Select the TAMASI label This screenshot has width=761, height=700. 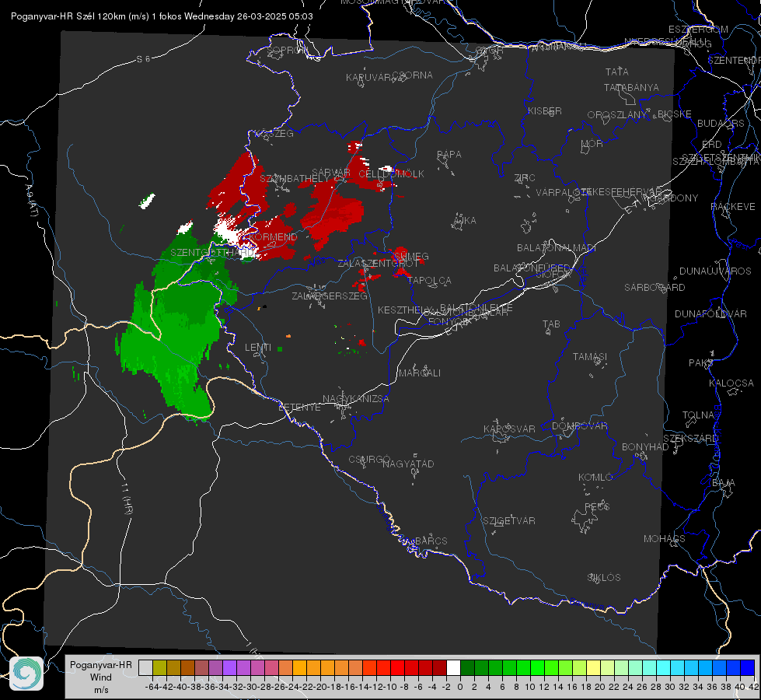pyautogui.click(x=590, y=356)
